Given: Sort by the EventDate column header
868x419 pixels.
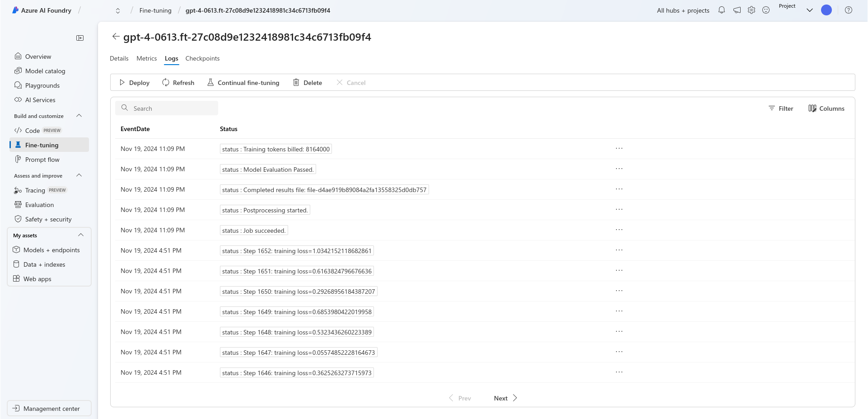Looking at the screenshot, I should tap(135, 129).
